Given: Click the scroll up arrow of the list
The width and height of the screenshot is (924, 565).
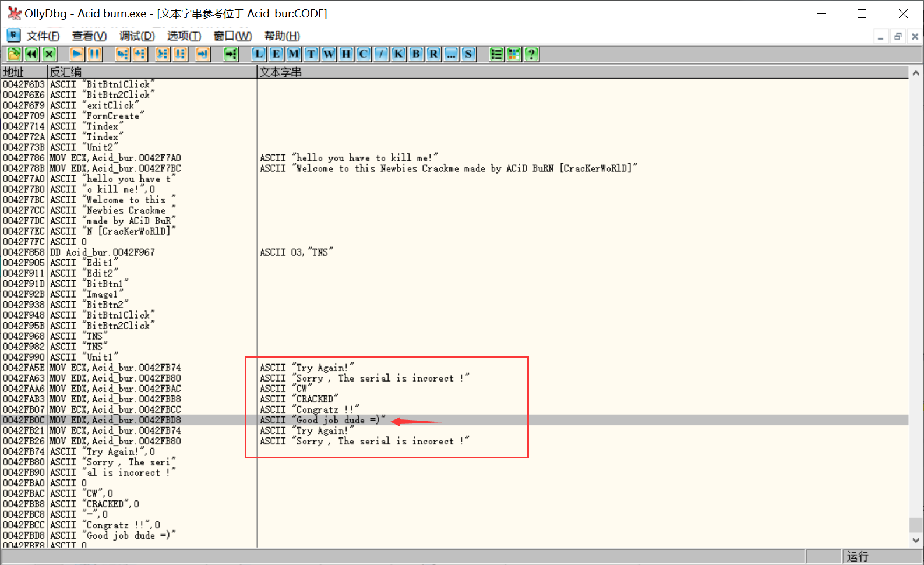Looking at the screenshot, I should pyautogui.click(x=916, y=73).
